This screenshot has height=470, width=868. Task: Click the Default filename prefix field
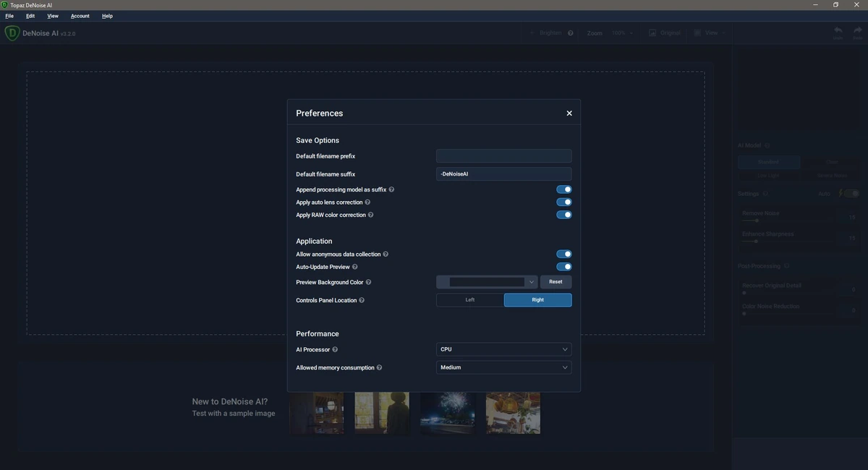click(x=504, y=156)
